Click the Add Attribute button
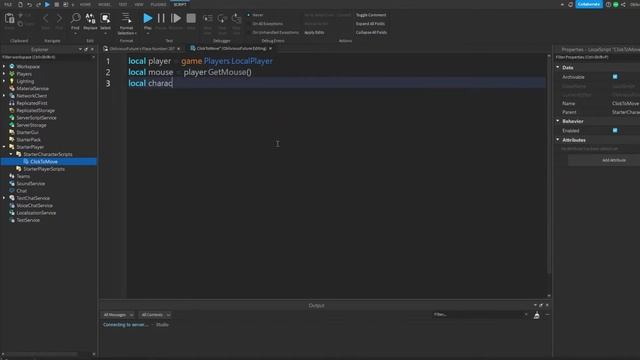640x360 pixels. click(614, 160)
